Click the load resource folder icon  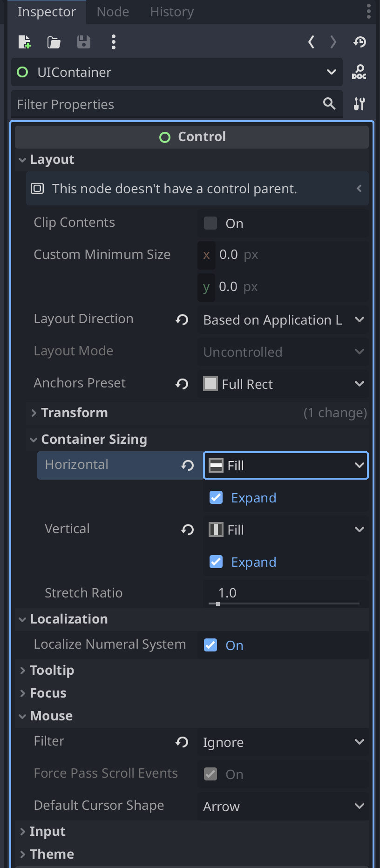pyautogui.click(x=54, y=42)
